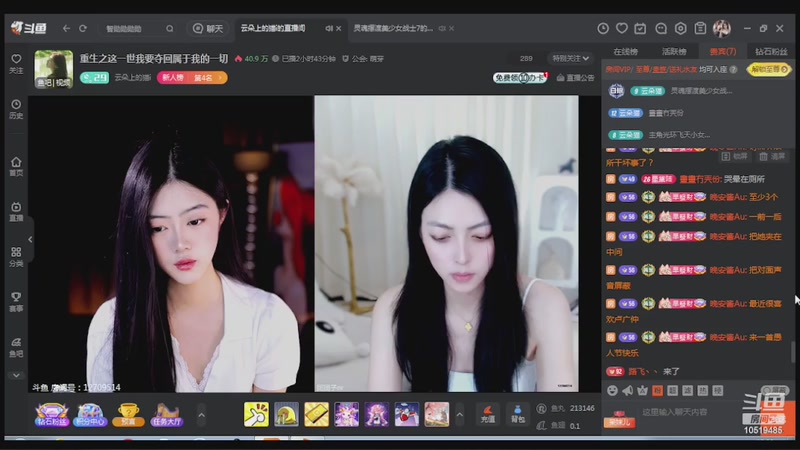Click the crown noble icon in chat toolbar
The height and width of the screenshot is (450, 800).
(642, 390)
